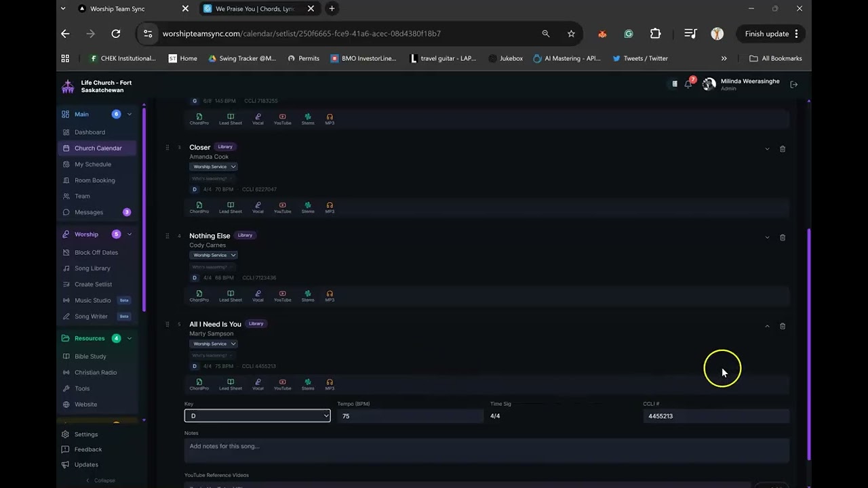Click the CCLI # field showing 4455213
Screen dimensions: 868x488
click(716, 416)
